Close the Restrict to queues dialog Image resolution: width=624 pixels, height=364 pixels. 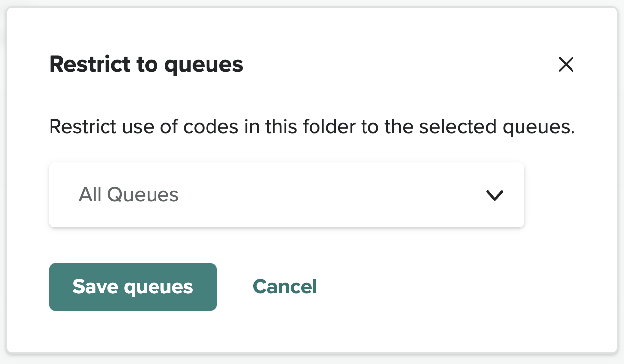[566, 64]
